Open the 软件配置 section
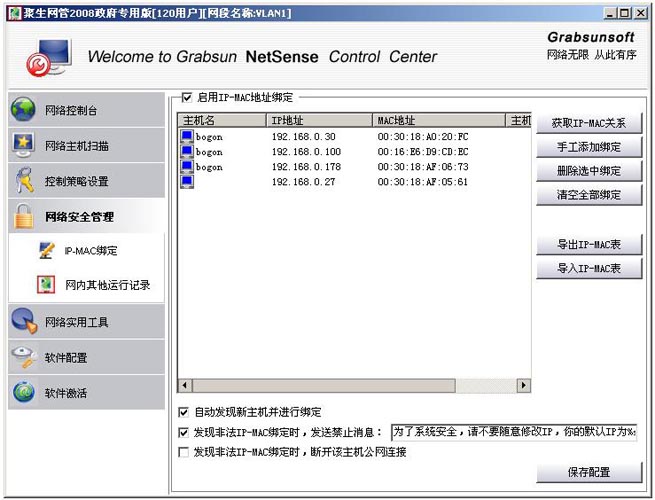This screenshot has width=655, height=500. tap(86, 357)
